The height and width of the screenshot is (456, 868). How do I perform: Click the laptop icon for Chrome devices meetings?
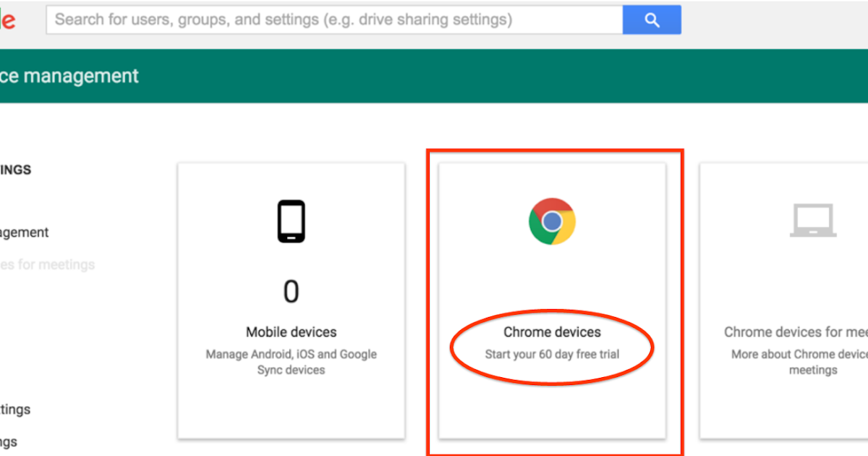pyautogui.click(x=813, y=221)
